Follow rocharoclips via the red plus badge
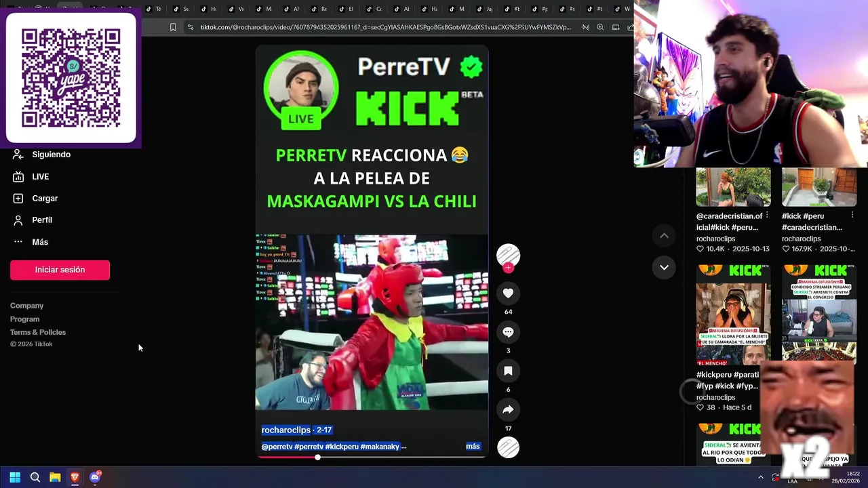Image resolution: width=868 pixels, height=488 pixels. [508, 268]
